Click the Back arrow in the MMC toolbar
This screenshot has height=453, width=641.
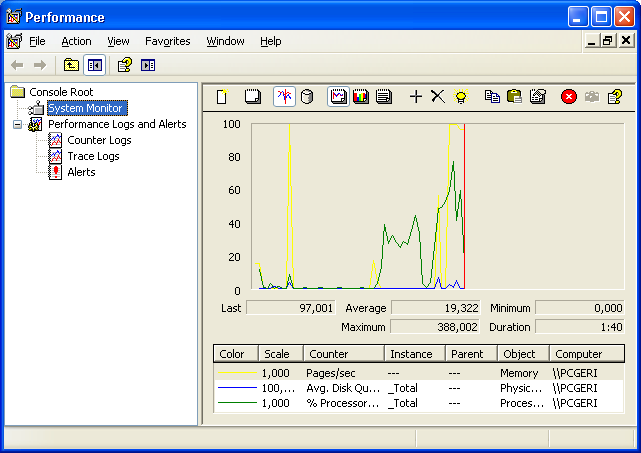17,65
